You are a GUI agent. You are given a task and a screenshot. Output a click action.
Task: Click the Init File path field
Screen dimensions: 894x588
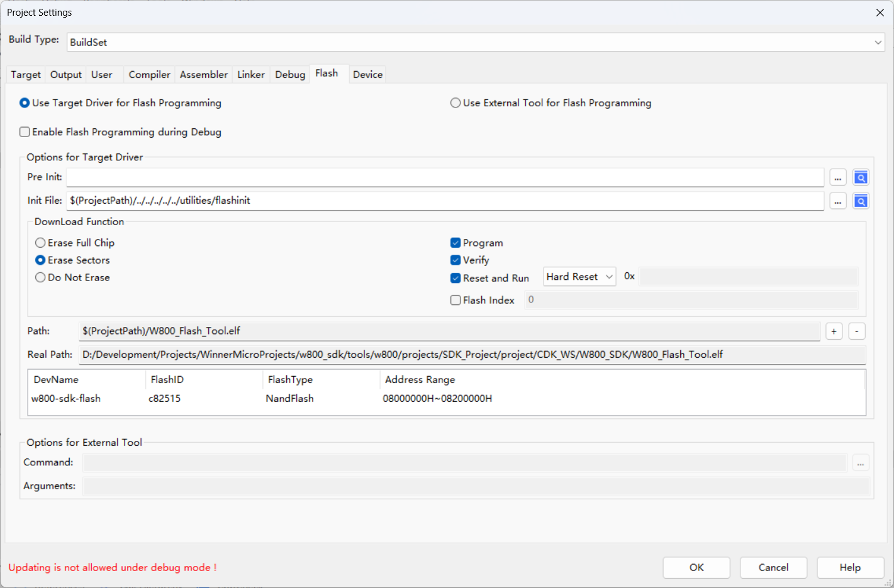click(x=445, y=201)
